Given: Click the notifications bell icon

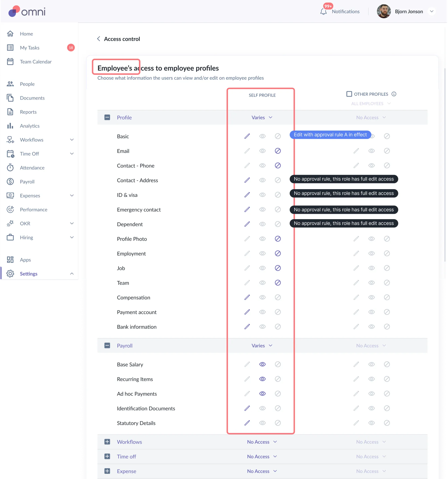Looking at the screenshot, I should click(x=323, y=12).
